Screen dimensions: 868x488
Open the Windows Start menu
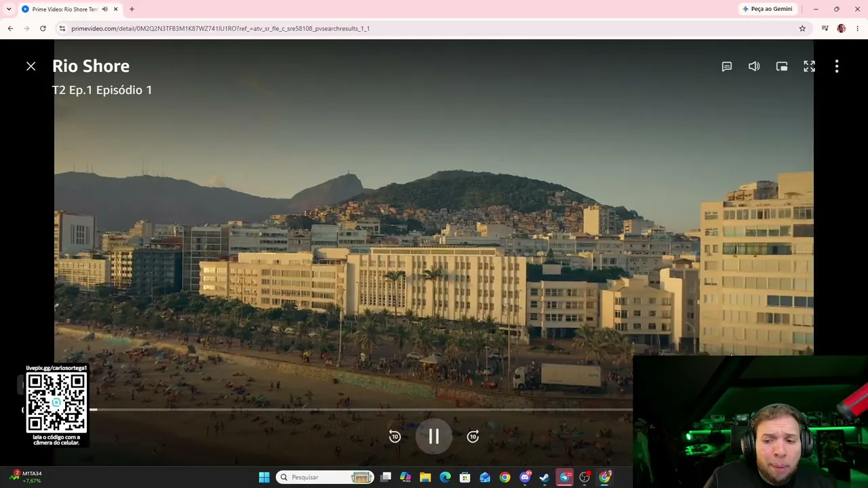click(x=264, y=477)
